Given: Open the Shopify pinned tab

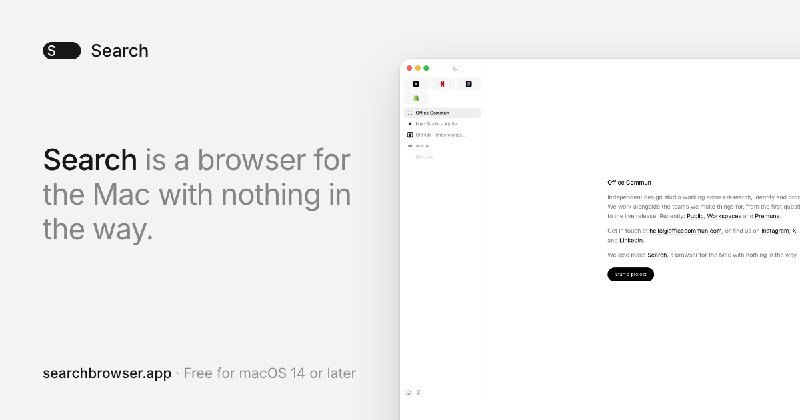Looking at the screenshot, I should (416, 98).
